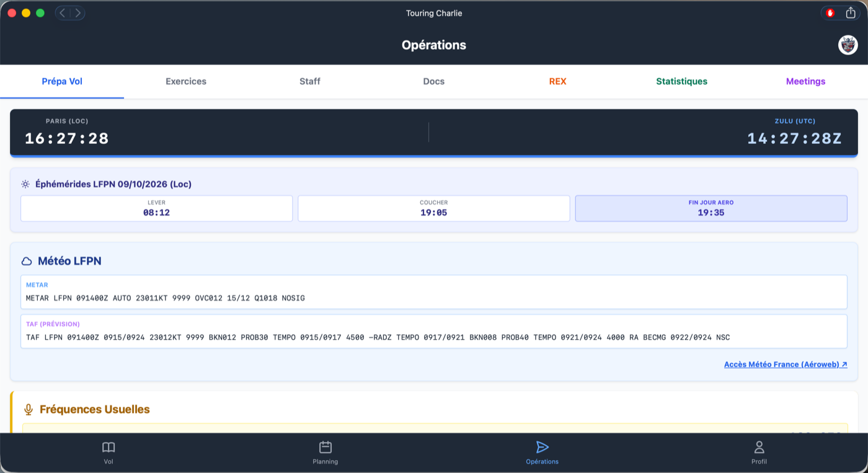Open the Docs tab
The width and height of the screenshot is (868, 473).
pos(434,81)
